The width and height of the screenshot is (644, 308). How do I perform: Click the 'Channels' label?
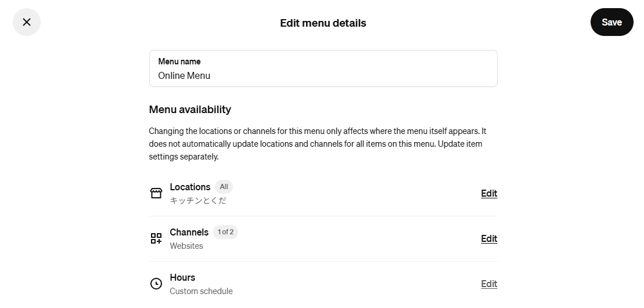pos(189,232)
